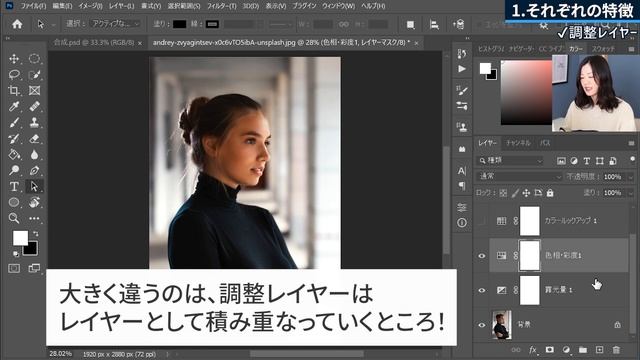Viewport: 640px width, 360px height.
Task: Click the 塗り black fill swatch in options bar
Action: coord(179,24)
